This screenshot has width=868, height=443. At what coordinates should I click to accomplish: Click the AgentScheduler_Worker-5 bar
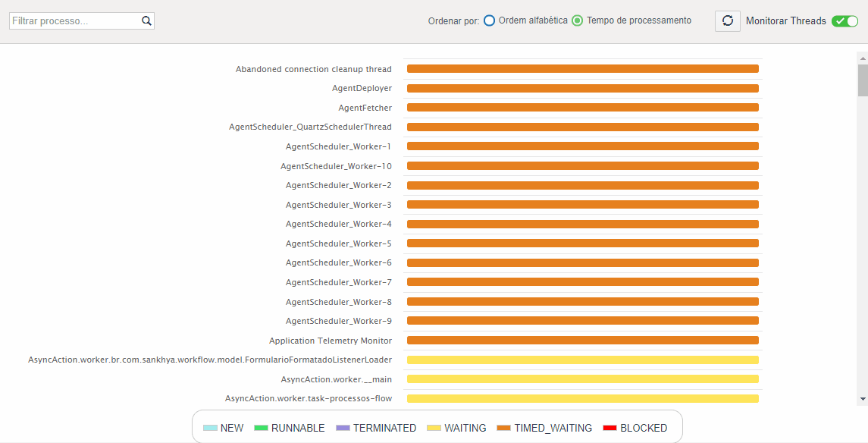(582, 243)
